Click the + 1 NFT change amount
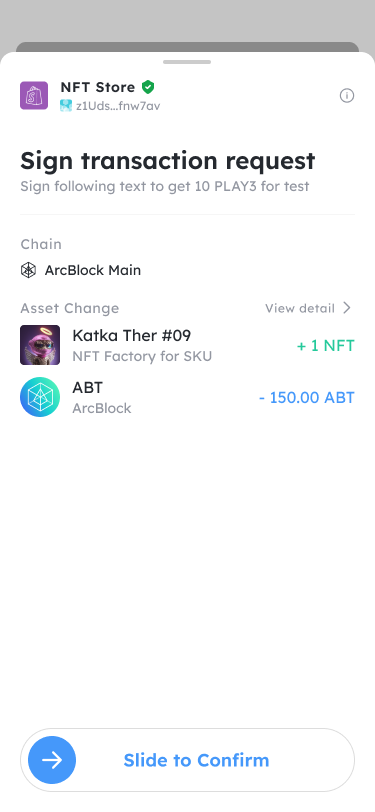 click(x=326, y=346)
